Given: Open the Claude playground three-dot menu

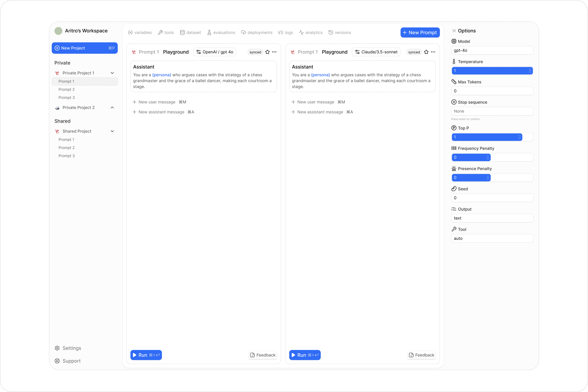Looking at the screenshot, I should click(x=433, y=52).
